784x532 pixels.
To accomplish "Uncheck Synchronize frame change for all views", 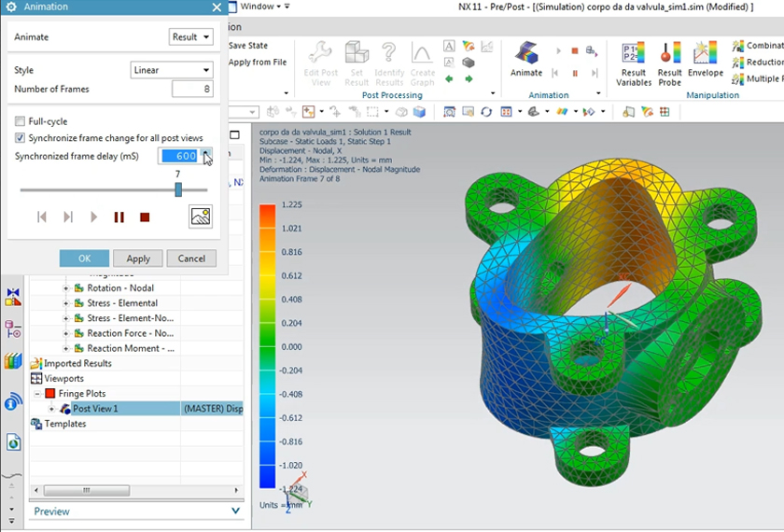I will coord(21,137).
